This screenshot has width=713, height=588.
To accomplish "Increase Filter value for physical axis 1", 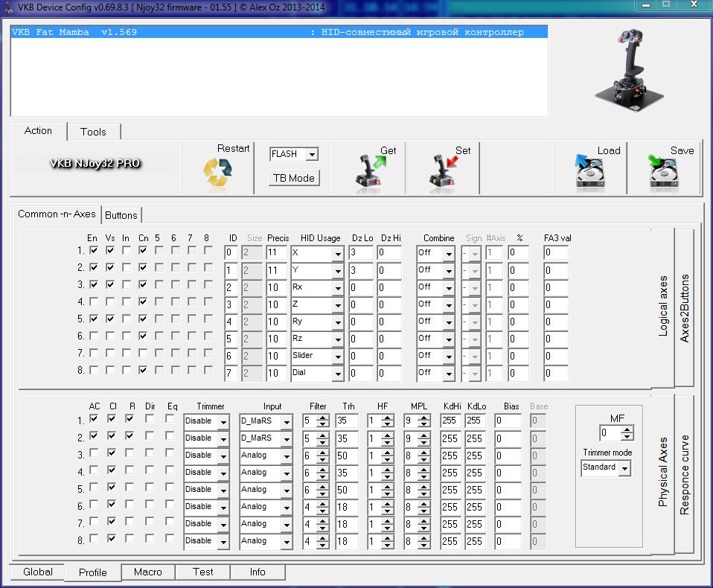I will pos(323,418).
